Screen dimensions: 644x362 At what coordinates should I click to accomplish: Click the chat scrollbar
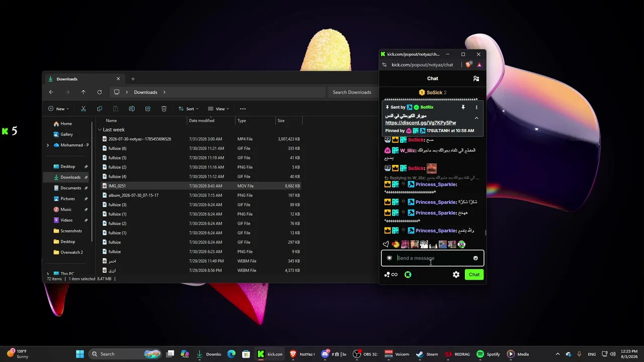click(x=486, y=232)
